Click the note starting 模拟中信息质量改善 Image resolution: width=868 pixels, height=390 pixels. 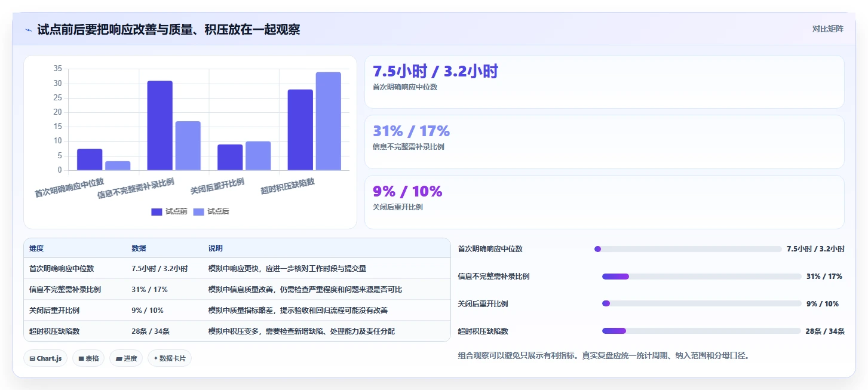[305, 290]
